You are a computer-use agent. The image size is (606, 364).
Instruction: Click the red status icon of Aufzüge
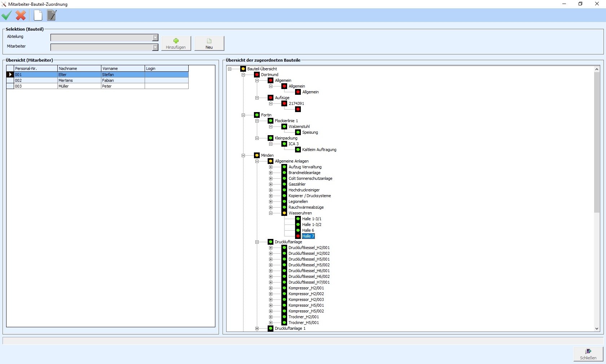pos(271,98)
